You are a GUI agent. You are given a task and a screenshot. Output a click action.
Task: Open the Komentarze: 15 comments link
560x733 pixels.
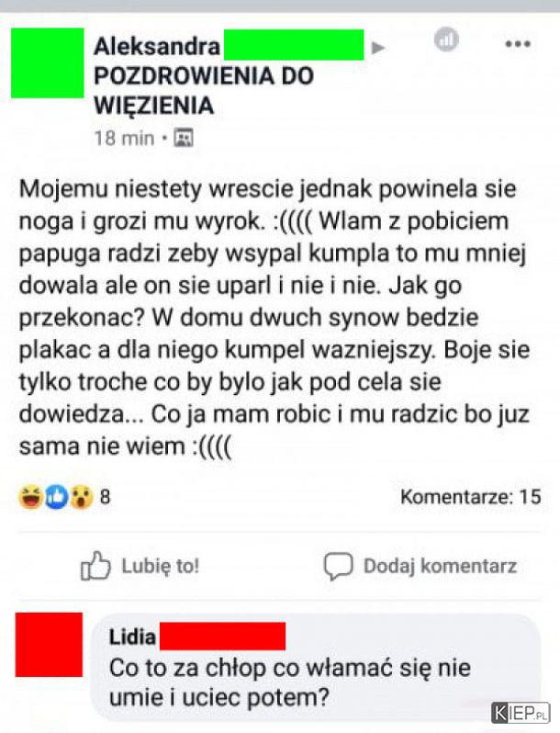point(471,497)
